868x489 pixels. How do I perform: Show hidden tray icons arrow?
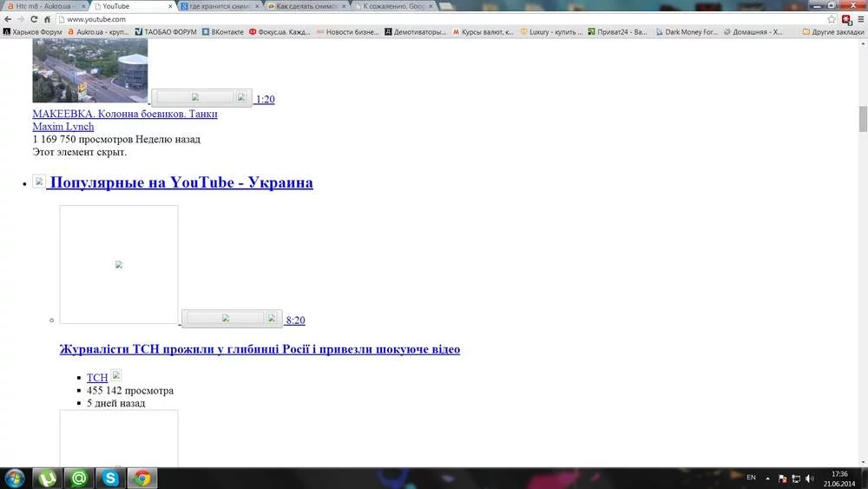768,478
